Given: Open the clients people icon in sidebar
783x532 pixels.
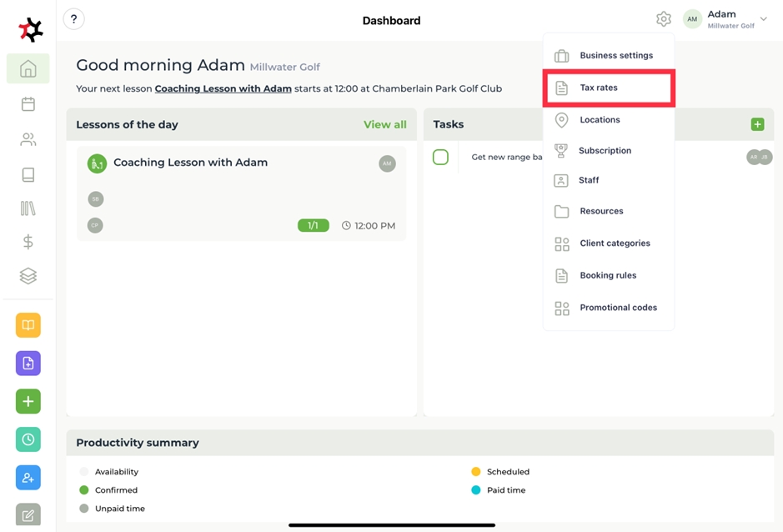Looking at the screenshot, I should (28, 139).
